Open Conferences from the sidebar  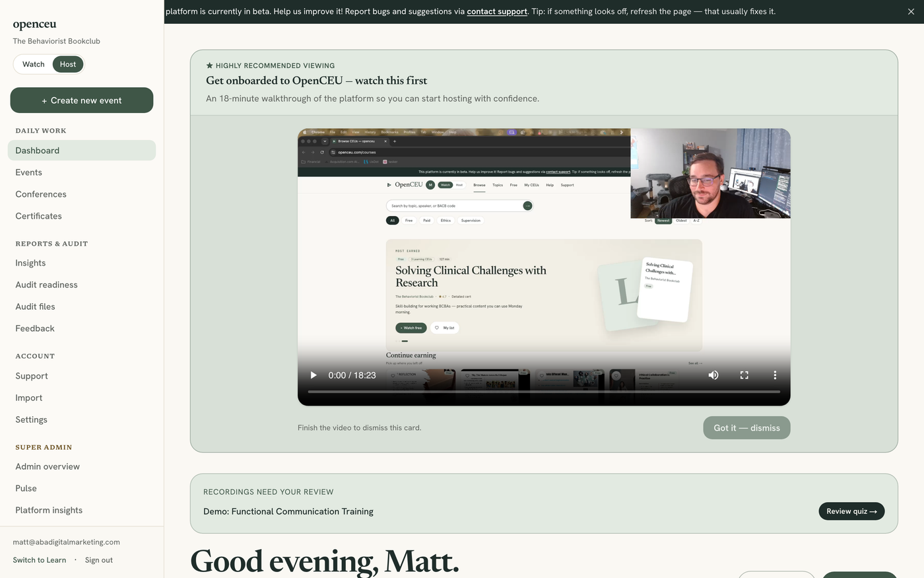82,194
